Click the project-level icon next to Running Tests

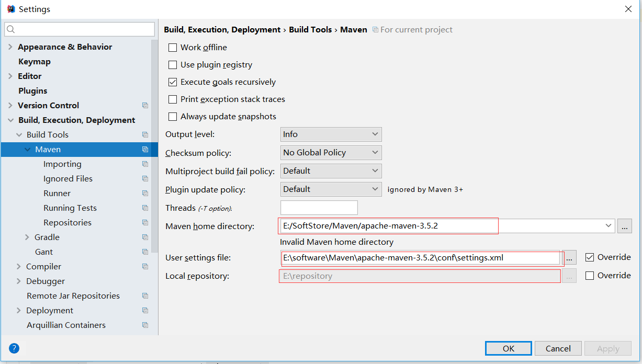coord(145,208)
